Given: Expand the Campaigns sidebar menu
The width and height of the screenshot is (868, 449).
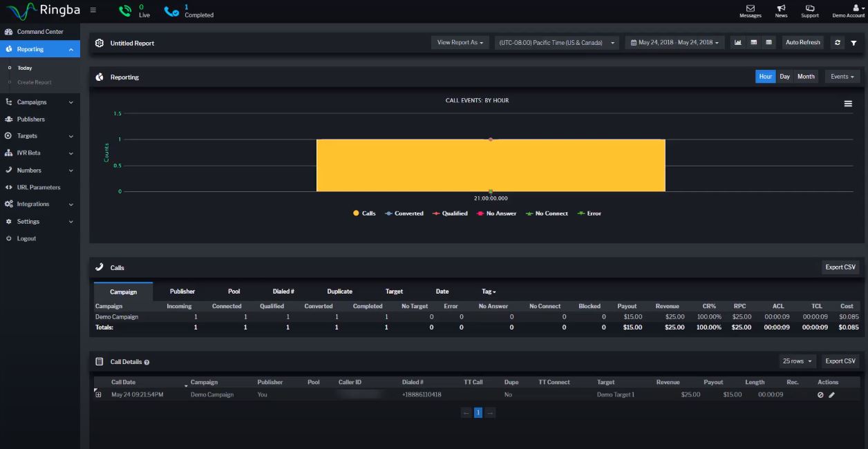Looking at the screenshot, I should tap(40, 102).
